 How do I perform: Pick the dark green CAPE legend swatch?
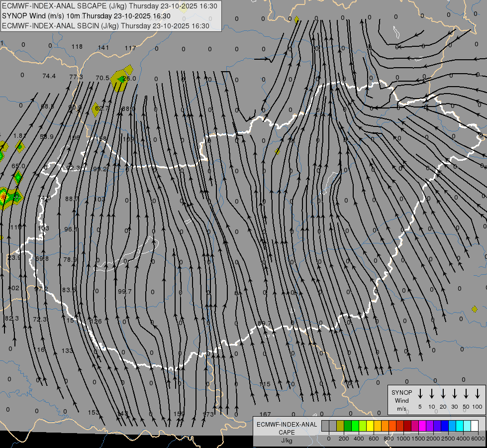coord(348,426)
